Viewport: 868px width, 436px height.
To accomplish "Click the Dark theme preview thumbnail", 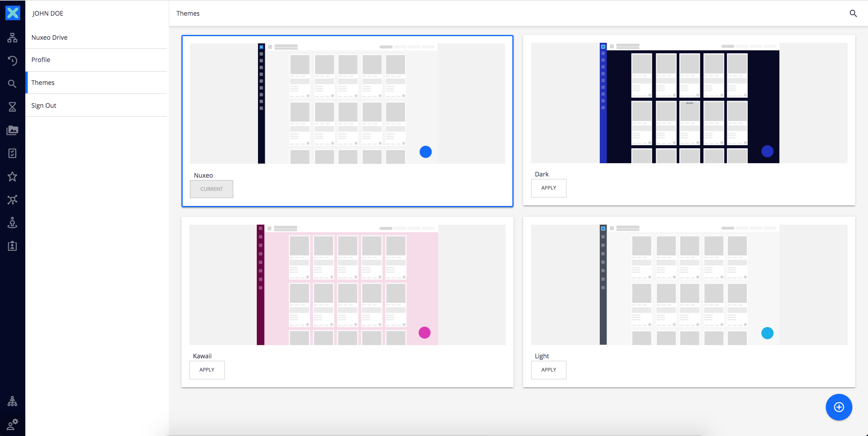I will (689, 103).
